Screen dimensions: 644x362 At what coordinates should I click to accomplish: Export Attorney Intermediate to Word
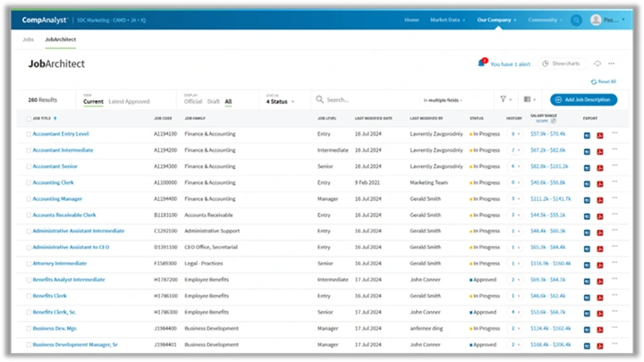pos(587,265)
